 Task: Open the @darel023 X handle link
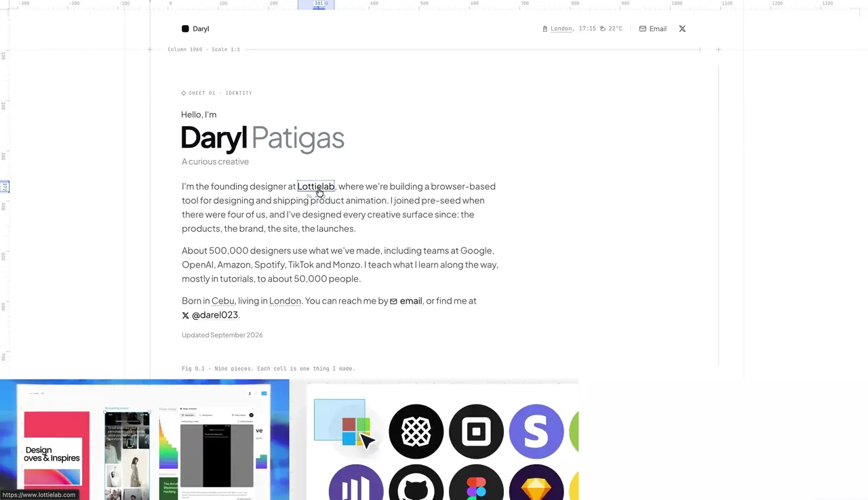210,315
